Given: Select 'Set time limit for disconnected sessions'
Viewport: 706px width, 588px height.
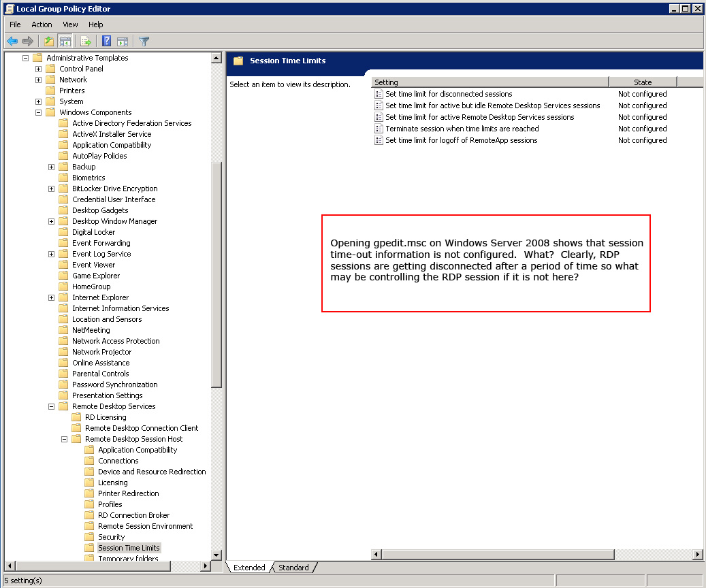Looking at the screenshot, I should pyautogui.click(x=449, y=94).
